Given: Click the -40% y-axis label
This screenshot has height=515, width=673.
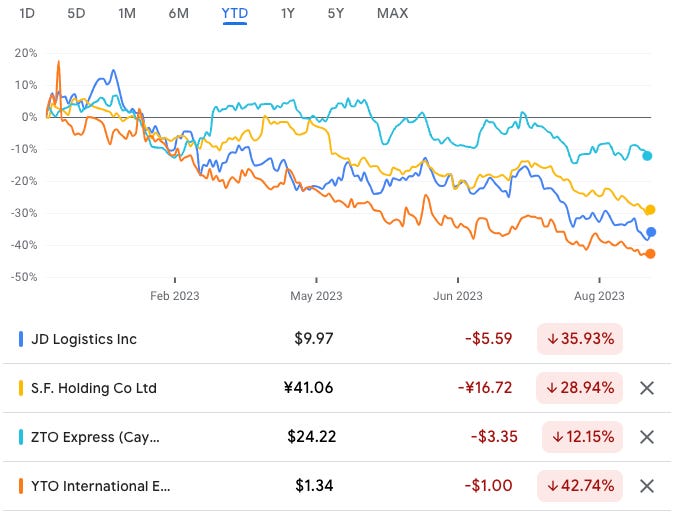Looking at the screenshot, I should tap(24, 245).
